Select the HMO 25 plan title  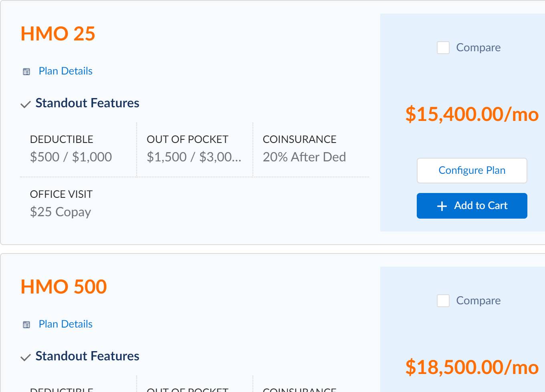click(58, 34)
